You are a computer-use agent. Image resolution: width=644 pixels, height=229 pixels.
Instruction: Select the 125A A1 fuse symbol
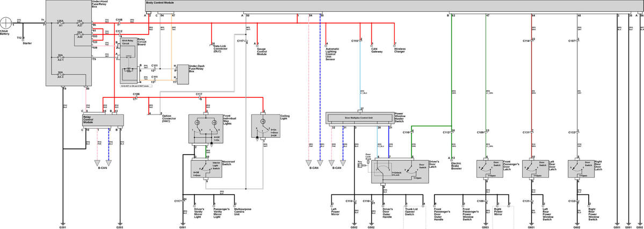tap(61, 23)
